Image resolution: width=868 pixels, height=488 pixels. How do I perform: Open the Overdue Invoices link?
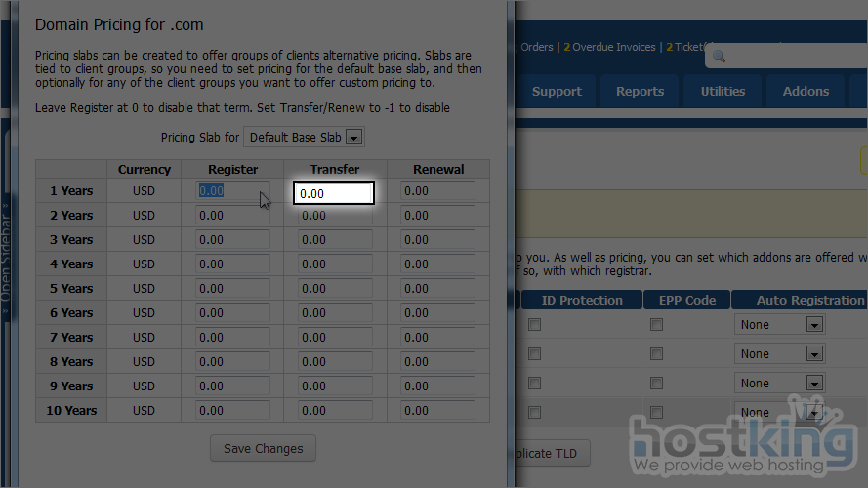point(613,47)
